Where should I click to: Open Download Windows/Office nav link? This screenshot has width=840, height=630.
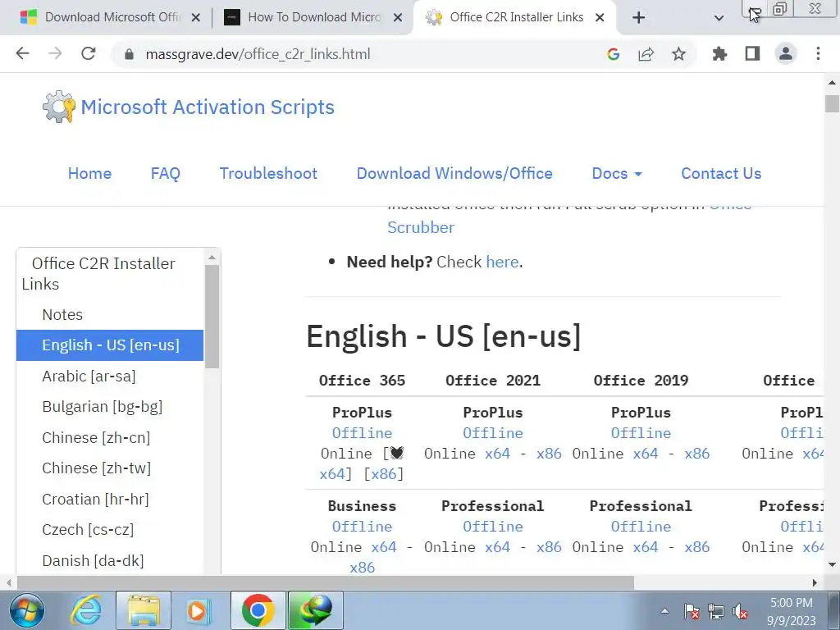[454, 174]
